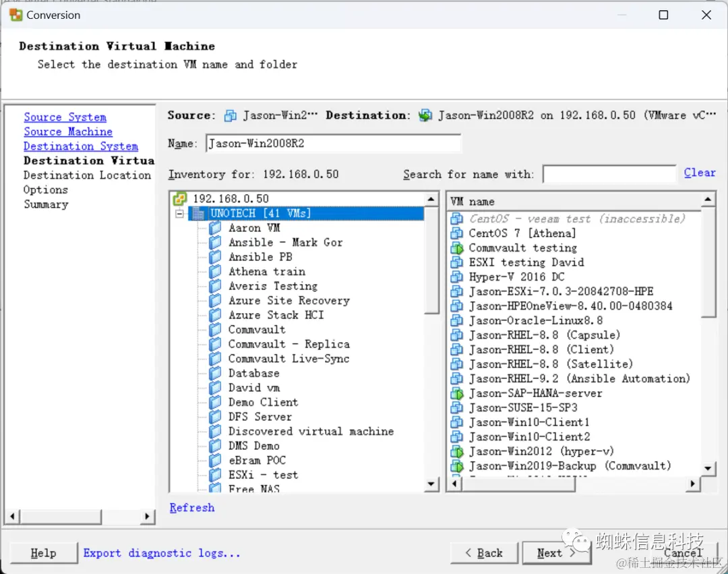The width and height of the screenshot is (728, 574).
Task: Click the Conversion window title icon
Action: [16, 15]
